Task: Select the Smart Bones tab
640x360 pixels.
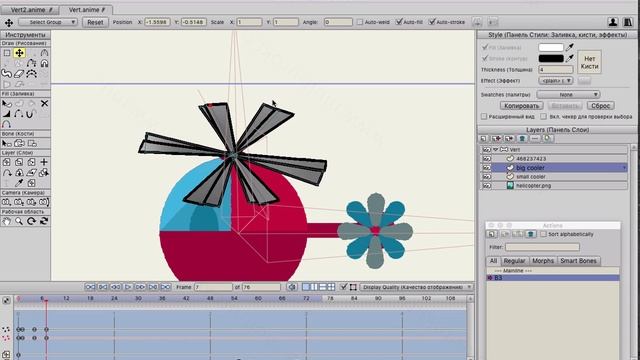Action: click(x=578, y=261)
